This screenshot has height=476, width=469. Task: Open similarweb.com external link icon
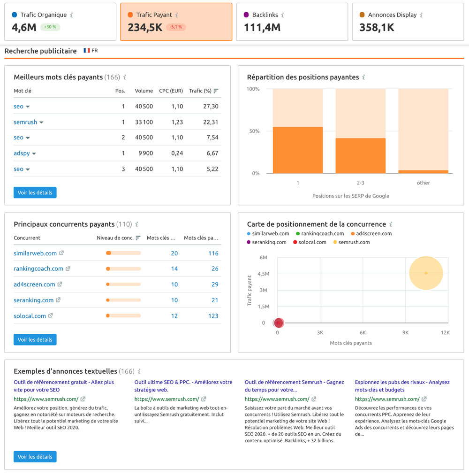pos(61,253)
